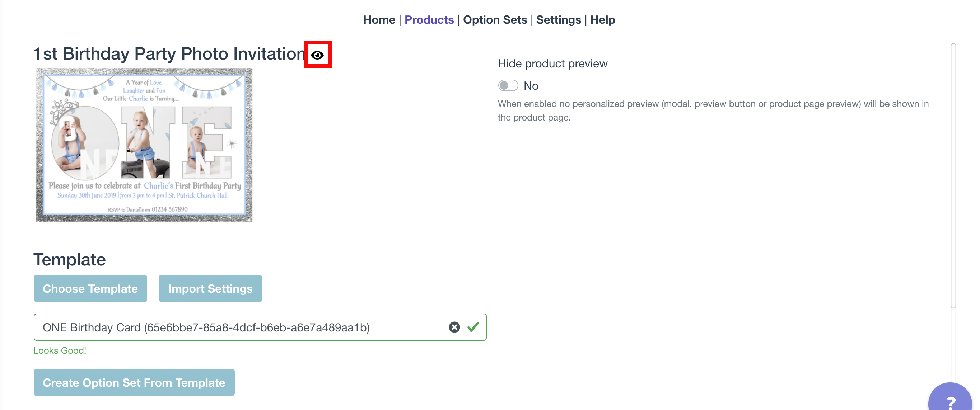Viewport: 980px width, 410px height.
Task: Click the 1st Birthday Party Photo Invitation title
Action: click(169, 53)
